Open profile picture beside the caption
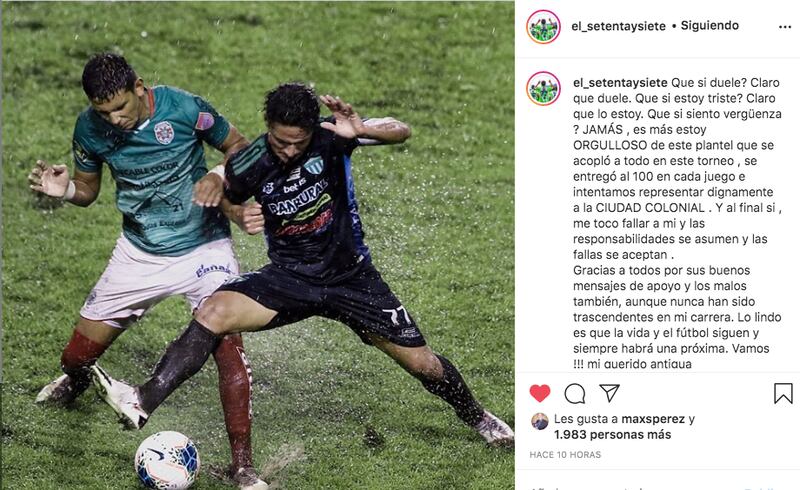This screenshot has height=490, width=800. (543, 88)
